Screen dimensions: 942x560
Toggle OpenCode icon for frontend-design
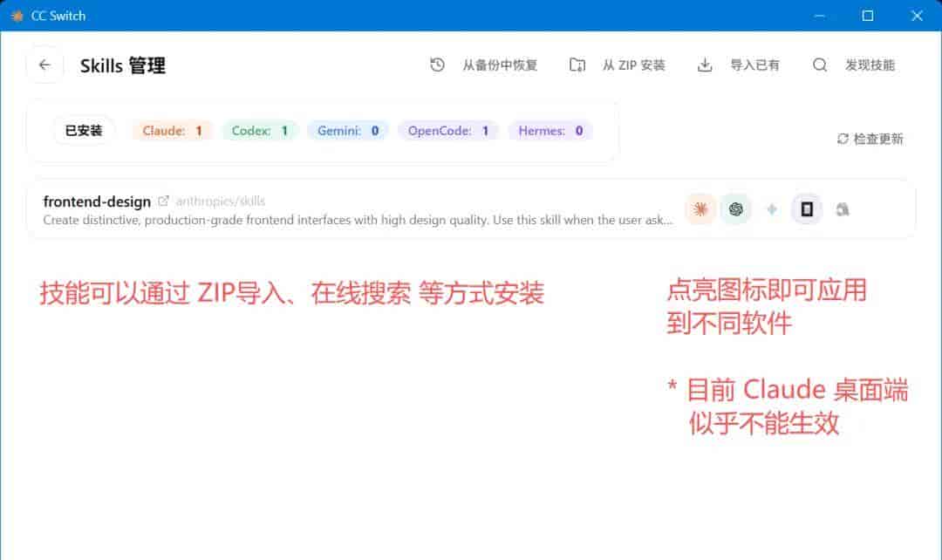pos(807,209)
